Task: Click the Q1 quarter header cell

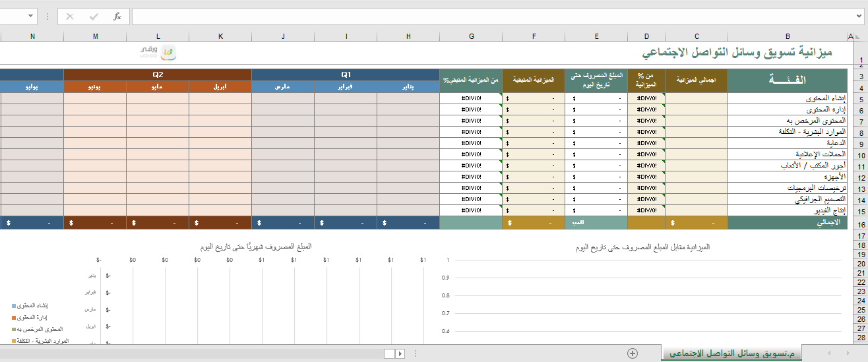Action: pos(346,75)
